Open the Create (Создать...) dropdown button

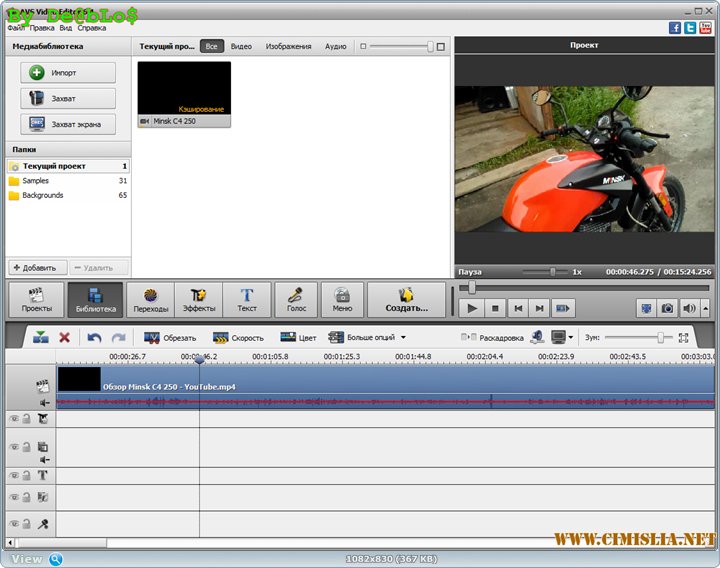pyautogui.click(x=406, y=300)
